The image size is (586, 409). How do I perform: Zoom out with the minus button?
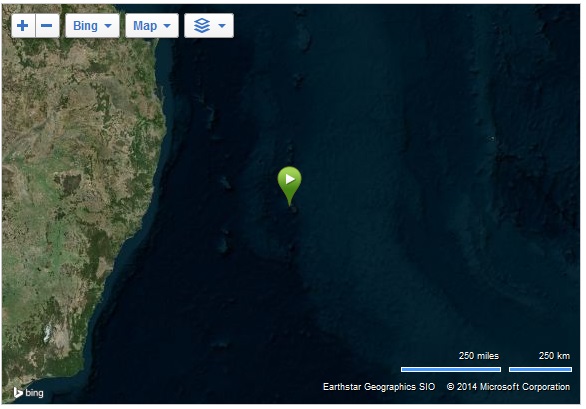(47, 25)
